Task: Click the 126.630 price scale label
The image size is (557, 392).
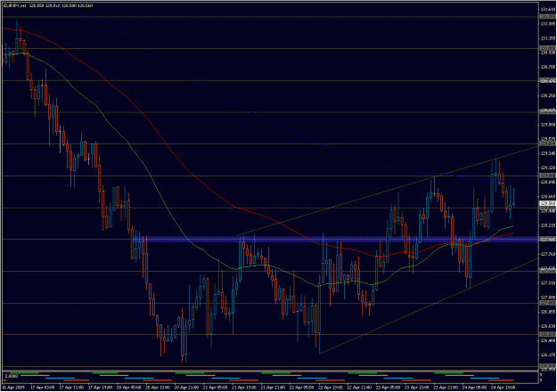Action: pyautogui.click(x=548, y=326)
